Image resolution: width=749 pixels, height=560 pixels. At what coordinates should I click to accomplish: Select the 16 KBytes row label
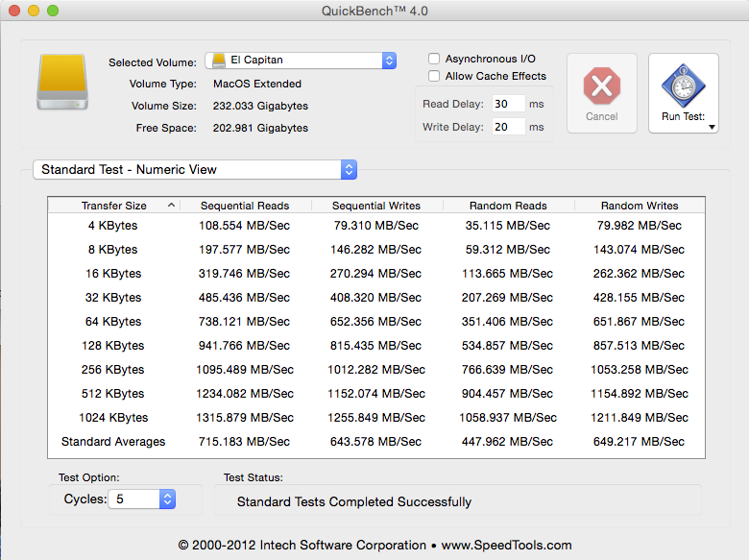point(113,274)
